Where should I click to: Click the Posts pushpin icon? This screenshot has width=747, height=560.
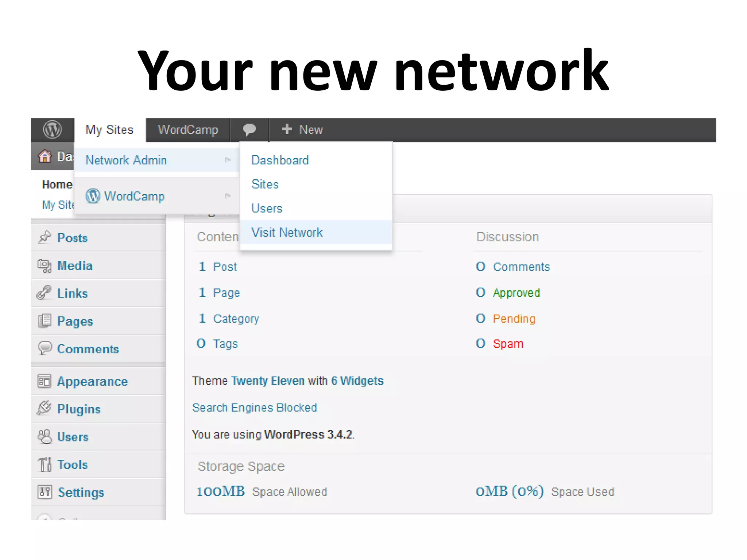click(x=45, y=237)
